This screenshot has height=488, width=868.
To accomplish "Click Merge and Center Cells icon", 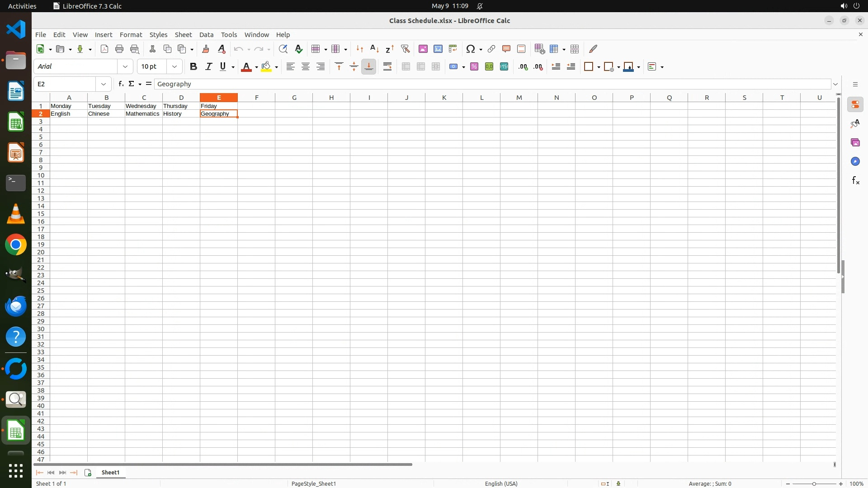I will [x=406, y=67].
